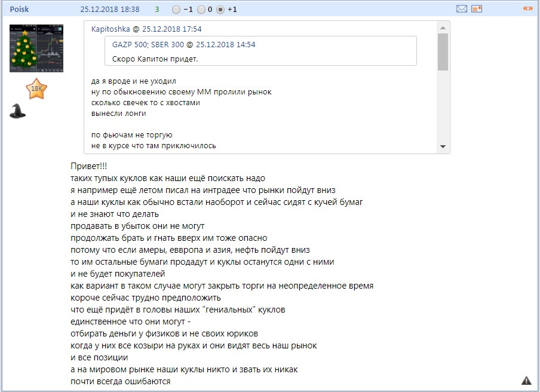The width and height of the screenshot is (540, 392).
Task: Click the line 'да я вроде и не уходил'
Action: [x=134, y=81]
